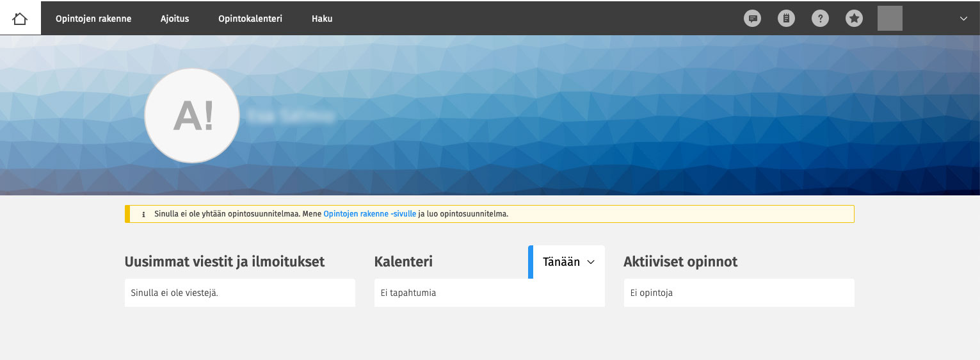Viewport: 980px width, 360px height.
Task: Select Ajoitus in the navigation bar
Action: tap(175, 19)
